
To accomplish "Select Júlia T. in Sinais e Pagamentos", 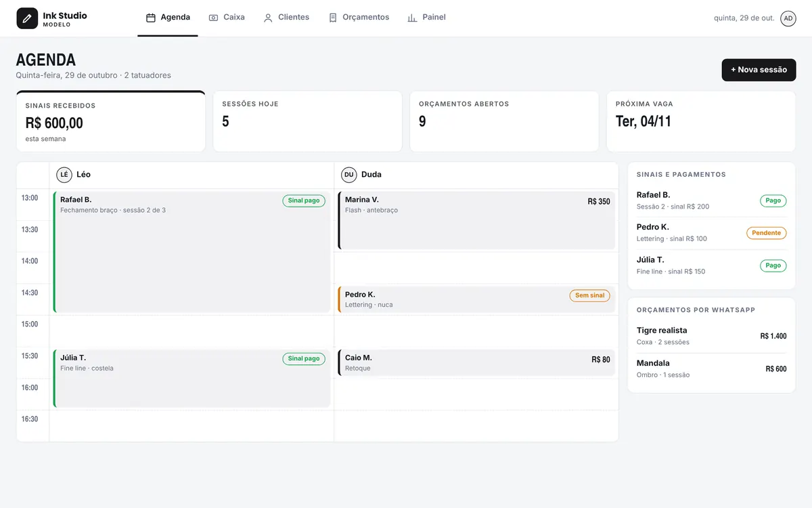I will (x=712, y=266).
